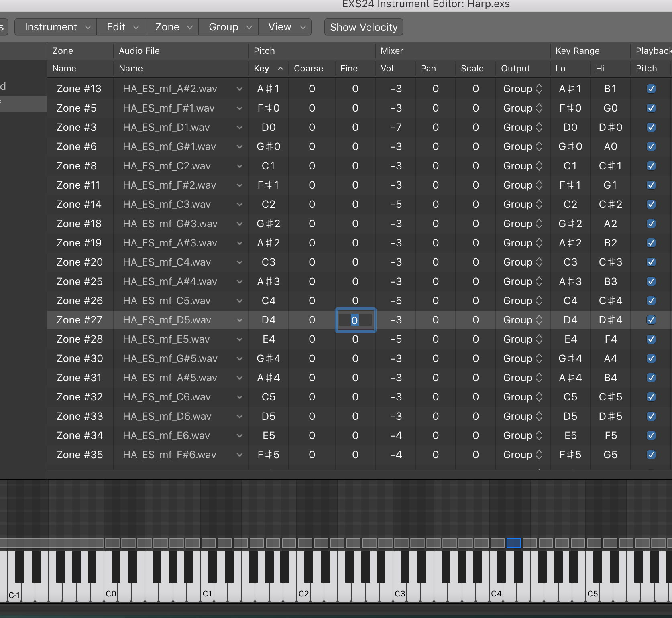Click the Vol value for Zone #3
Viewport: 672px width, 618px height.
[x=396, y=127]
